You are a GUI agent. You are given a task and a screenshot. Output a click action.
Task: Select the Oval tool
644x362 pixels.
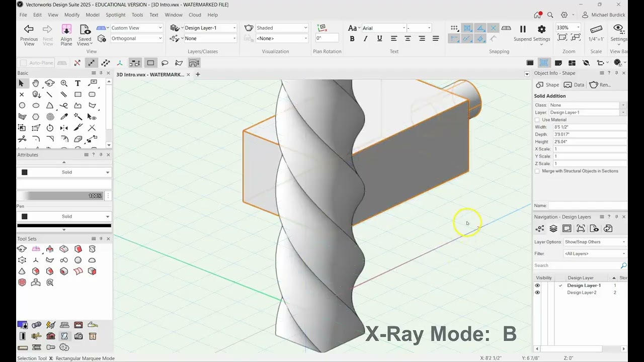[x=36, y=106]
